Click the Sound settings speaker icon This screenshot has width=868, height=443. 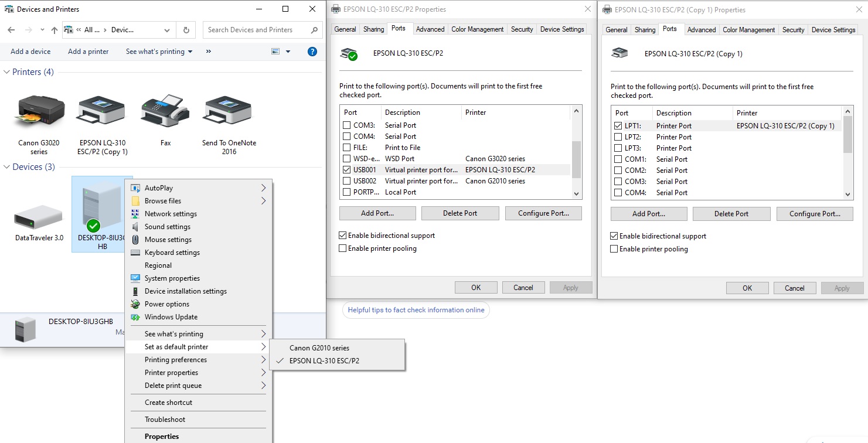[x=135, y=227]
